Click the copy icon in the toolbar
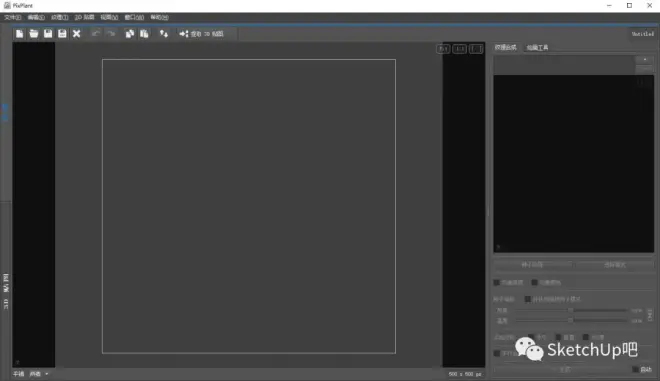Image resolution: width=660 pixels, height=381 pixels. pos(130,34)
